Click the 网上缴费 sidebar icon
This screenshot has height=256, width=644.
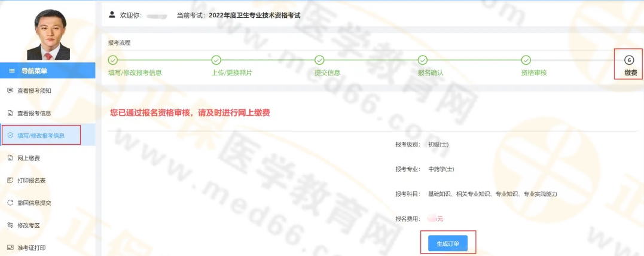[10, 158]
